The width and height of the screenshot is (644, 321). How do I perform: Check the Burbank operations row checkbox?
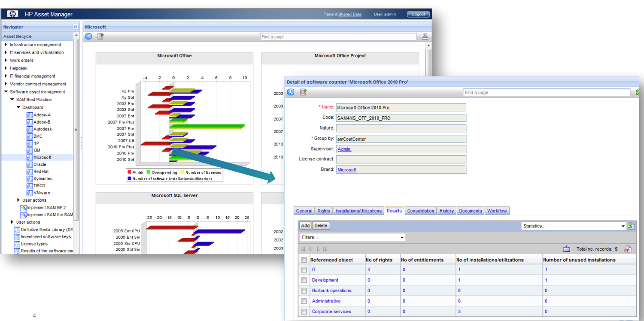pos(304,291)
